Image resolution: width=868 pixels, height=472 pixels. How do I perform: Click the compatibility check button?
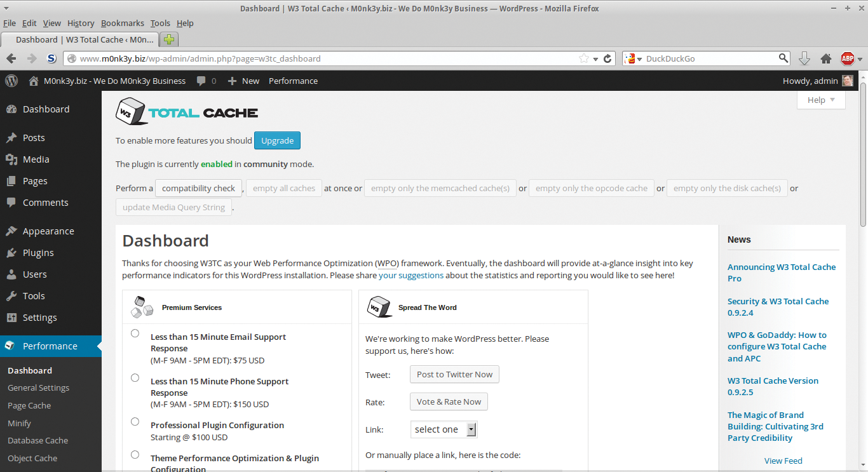(199, 188)
